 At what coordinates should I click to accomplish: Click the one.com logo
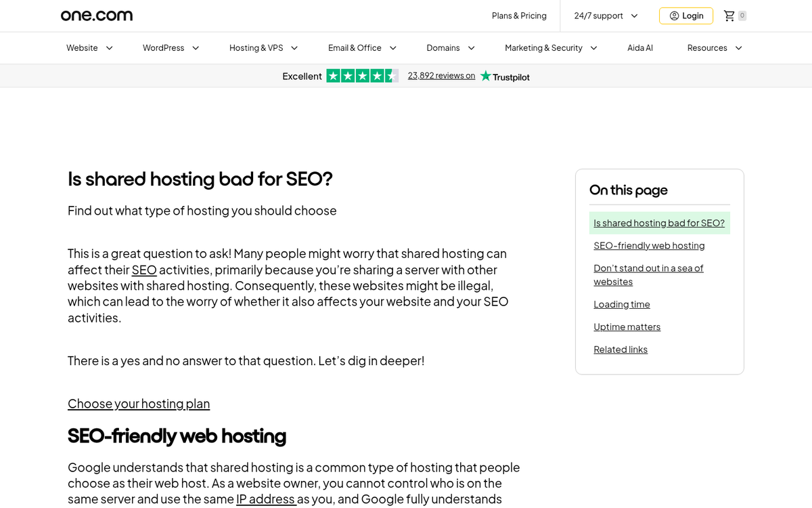96,15
